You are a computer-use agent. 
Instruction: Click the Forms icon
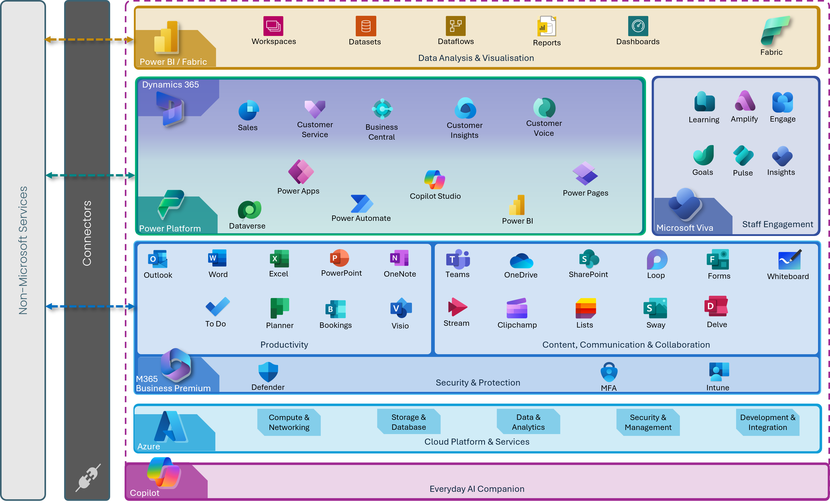click(x=718, y=259)
